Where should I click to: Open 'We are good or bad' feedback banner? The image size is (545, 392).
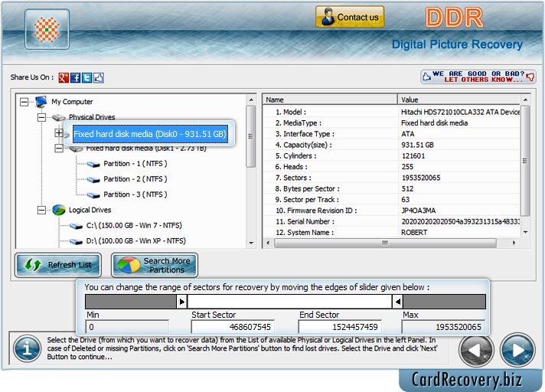click(478, 77)
